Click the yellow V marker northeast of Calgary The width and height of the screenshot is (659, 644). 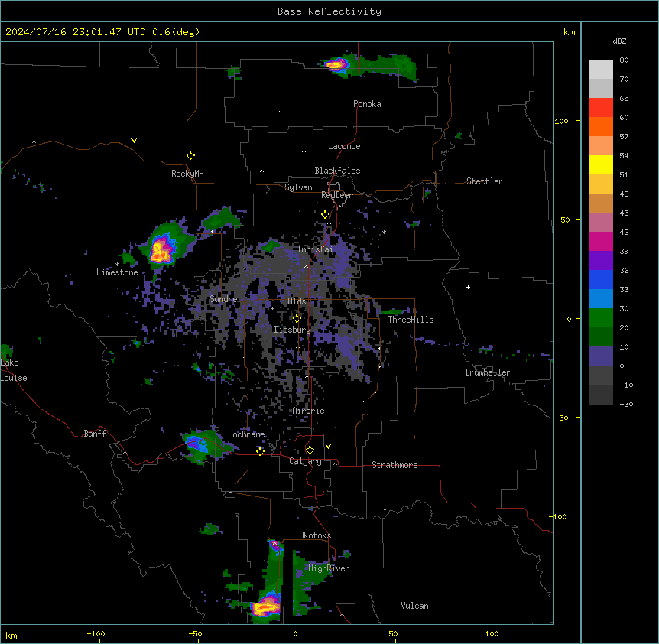point(328,447)
